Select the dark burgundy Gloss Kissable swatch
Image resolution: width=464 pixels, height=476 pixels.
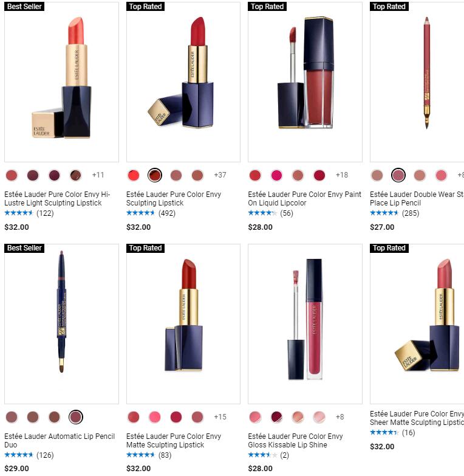(276, 417)
